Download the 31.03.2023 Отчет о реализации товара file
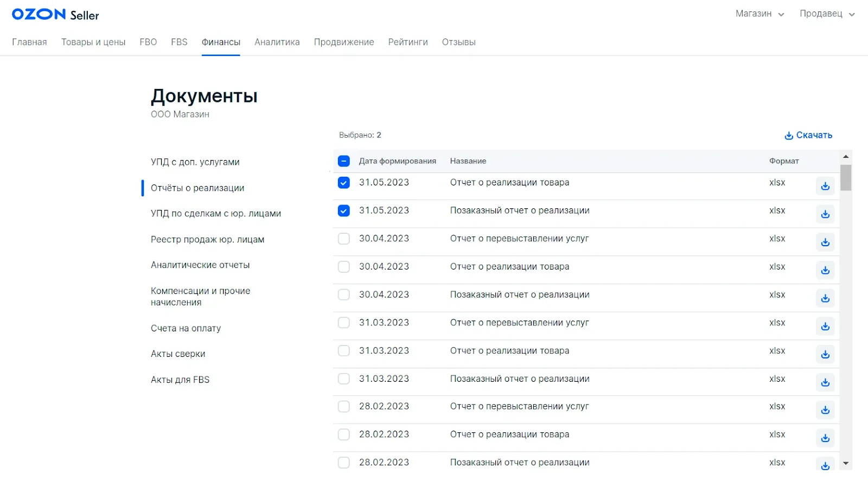Viewport: 868px width, 480px height. pos(825,354)
